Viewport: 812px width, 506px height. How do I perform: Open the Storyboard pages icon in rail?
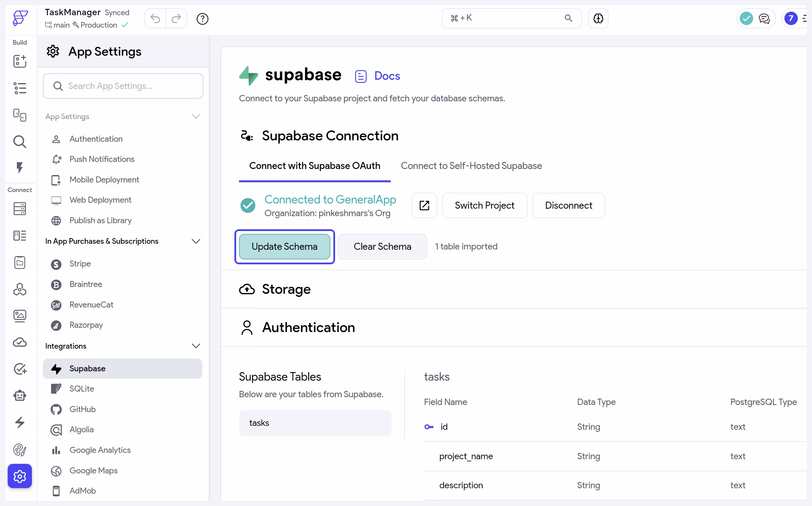tap(20, 115)
